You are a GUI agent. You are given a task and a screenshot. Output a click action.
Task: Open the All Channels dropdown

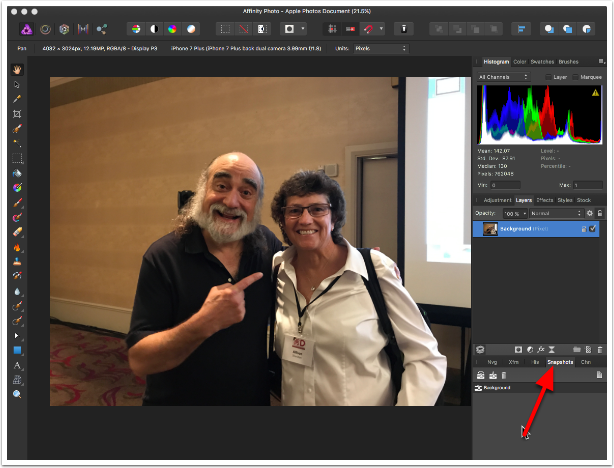tap(506, 76)
